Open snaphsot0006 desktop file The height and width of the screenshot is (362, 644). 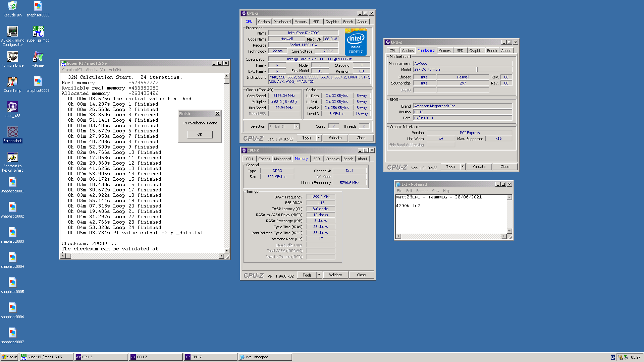pos(12,311)
